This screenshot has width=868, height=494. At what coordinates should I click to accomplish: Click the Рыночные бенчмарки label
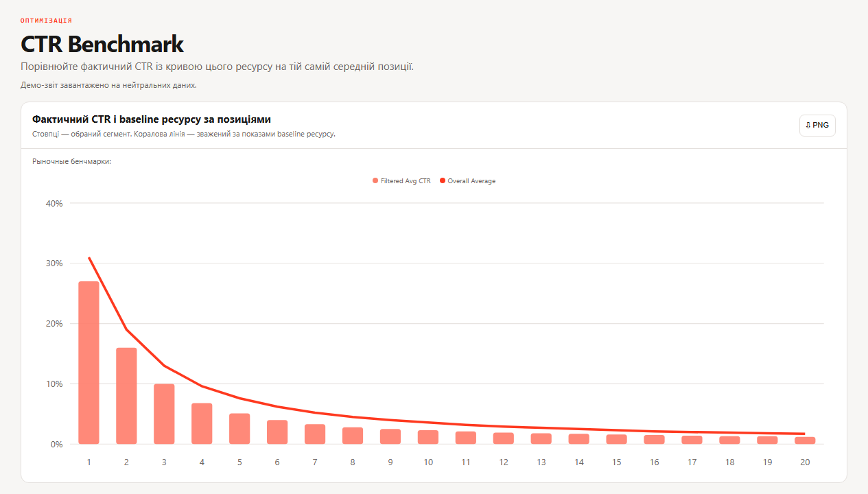[x=71, y=162]
